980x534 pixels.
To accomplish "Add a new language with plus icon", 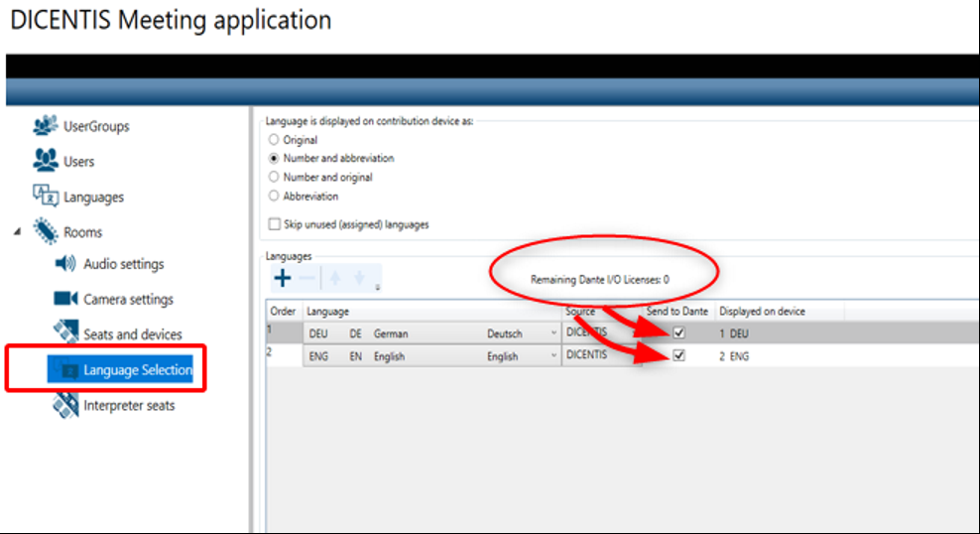I will [x=282, y=280].
